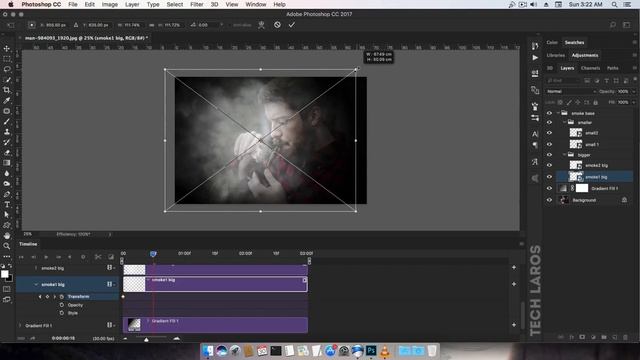This screenshot has width=640, height=360.
Task: Switch to the Paths tab
Action: tap(612, 68)
